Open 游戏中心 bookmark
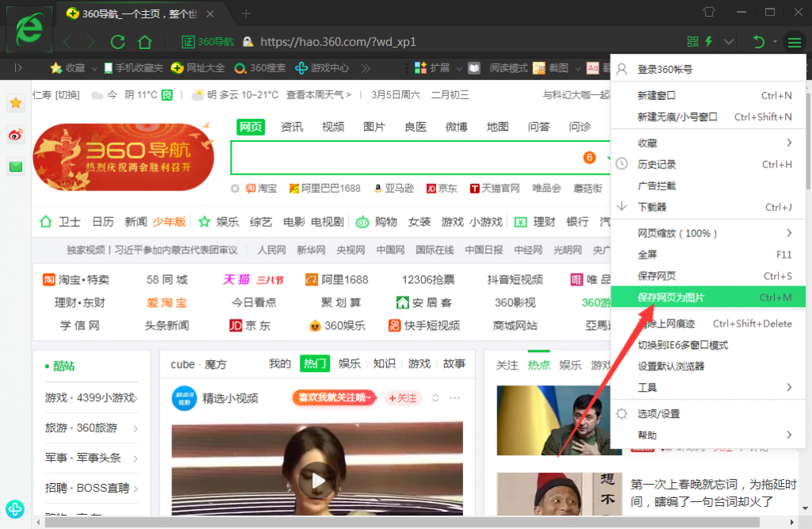 pos(322,68)
